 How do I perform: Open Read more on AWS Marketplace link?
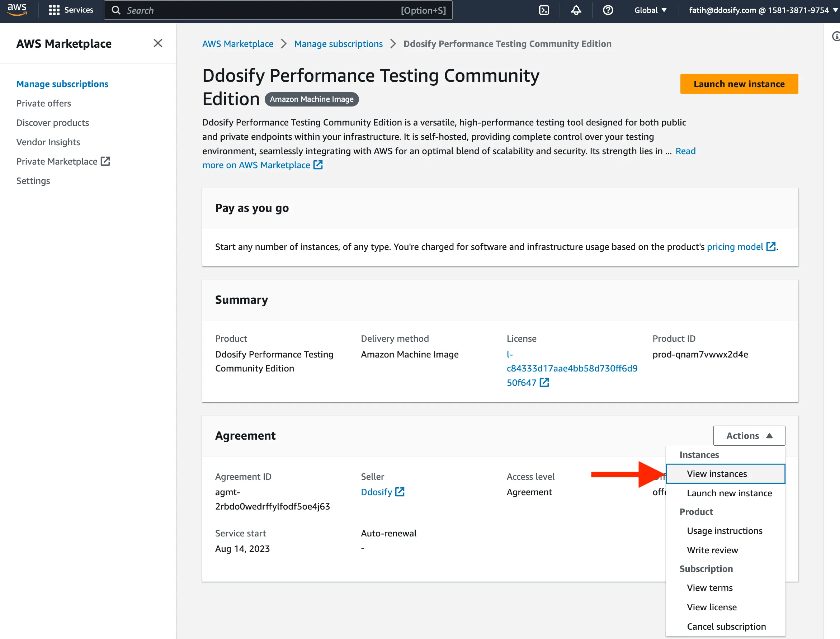pos(256,165)
